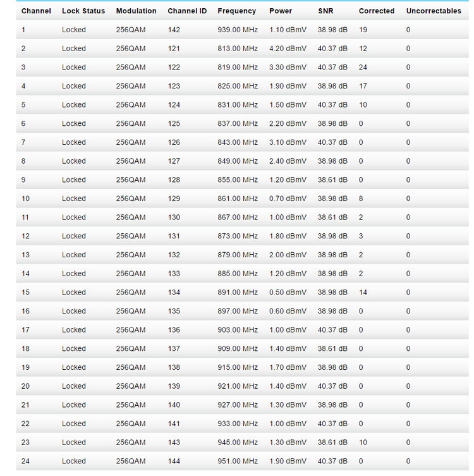Image resolution: width=474 pixels, height=476 pixels.
Task: Select frequency 897.00 MHz cell
Action: click(238, 311)
